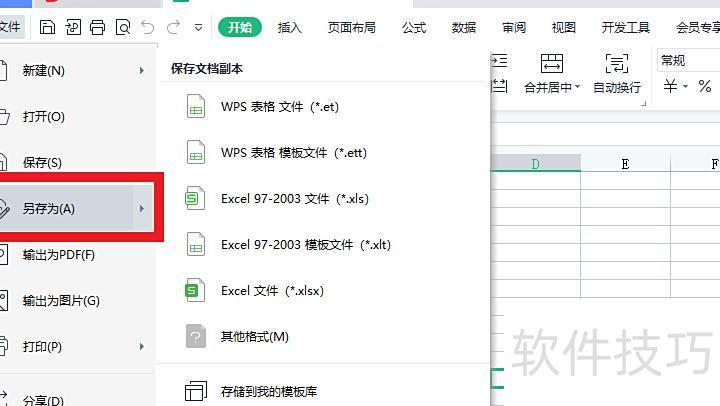
Task: Click the template library icon
Action: coord(196,391)
